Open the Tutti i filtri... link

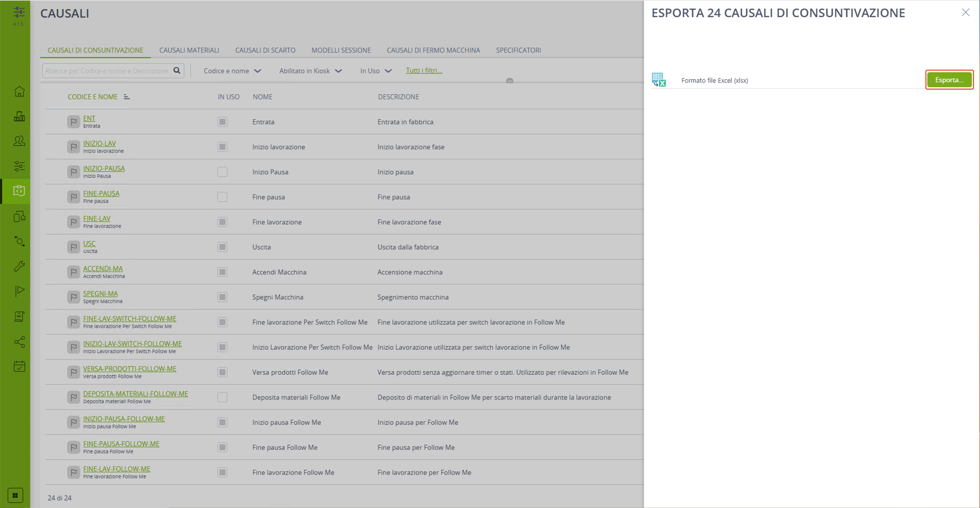click(x=424, y=70)
